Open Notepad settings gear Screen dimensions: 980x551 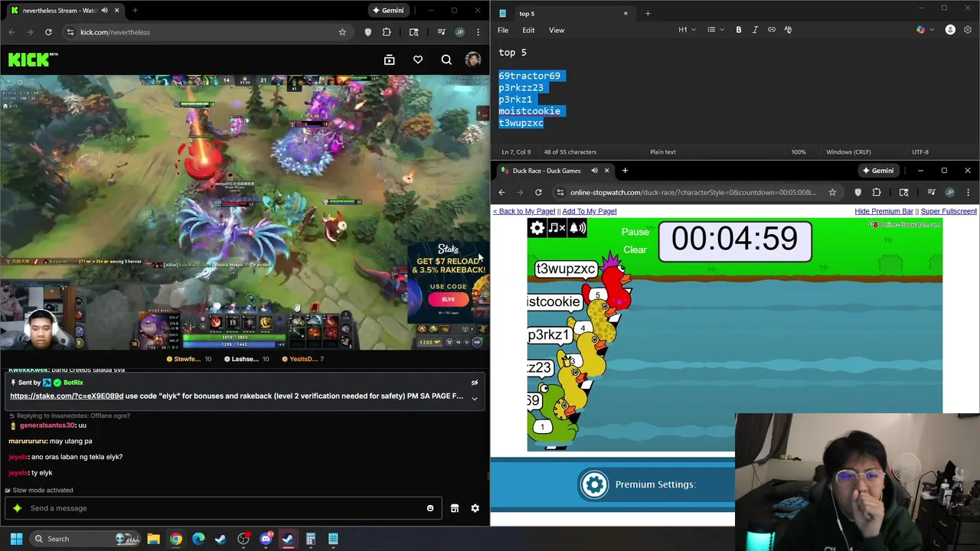968,30
